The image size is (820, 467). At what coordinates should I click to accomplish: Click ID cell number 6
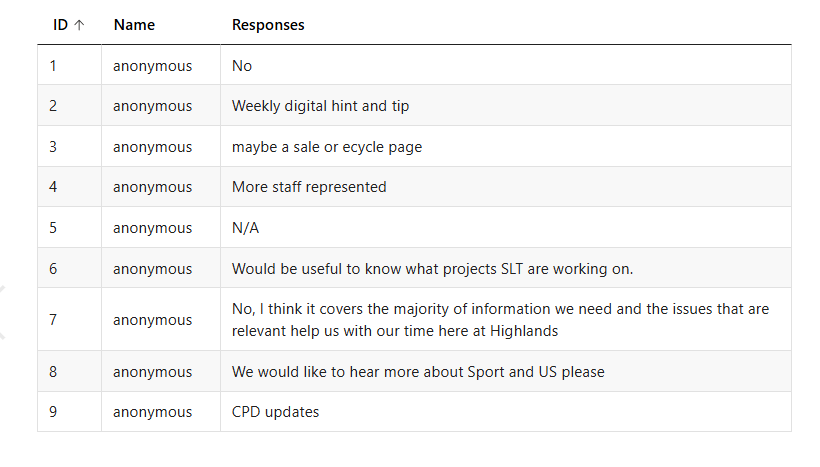[x=53, y=269]
